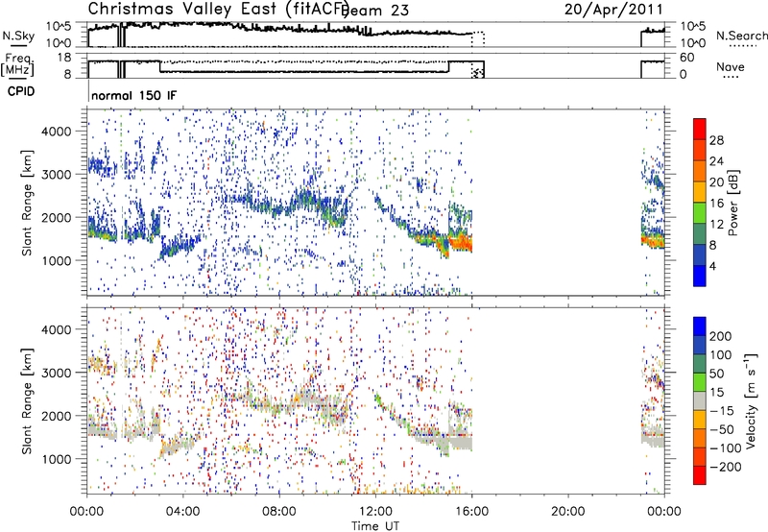Click the "Power [dB]" colorbar title
Viewport: 768px width, 532px height.
(733, 203)
